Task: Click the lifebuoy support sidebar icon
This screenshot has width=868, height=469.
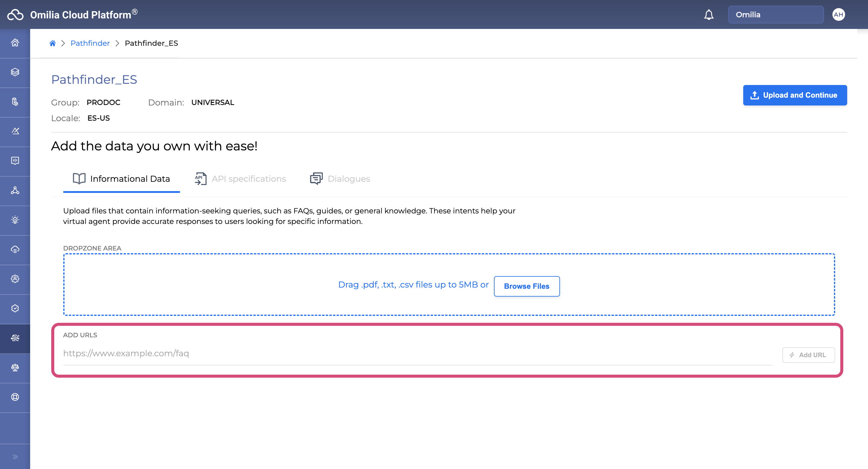Action: click(15, 397)
